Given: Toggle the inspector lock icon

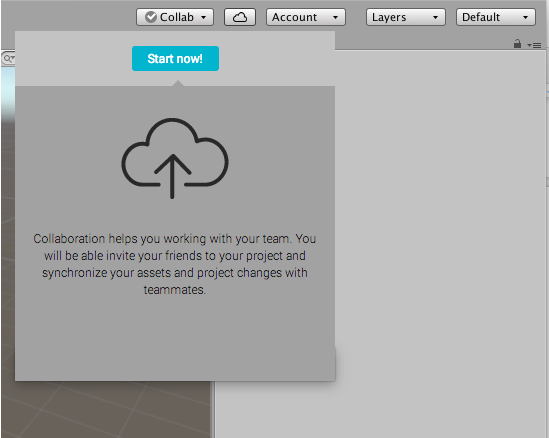Looking at the screenshot, I should point(517,44).
